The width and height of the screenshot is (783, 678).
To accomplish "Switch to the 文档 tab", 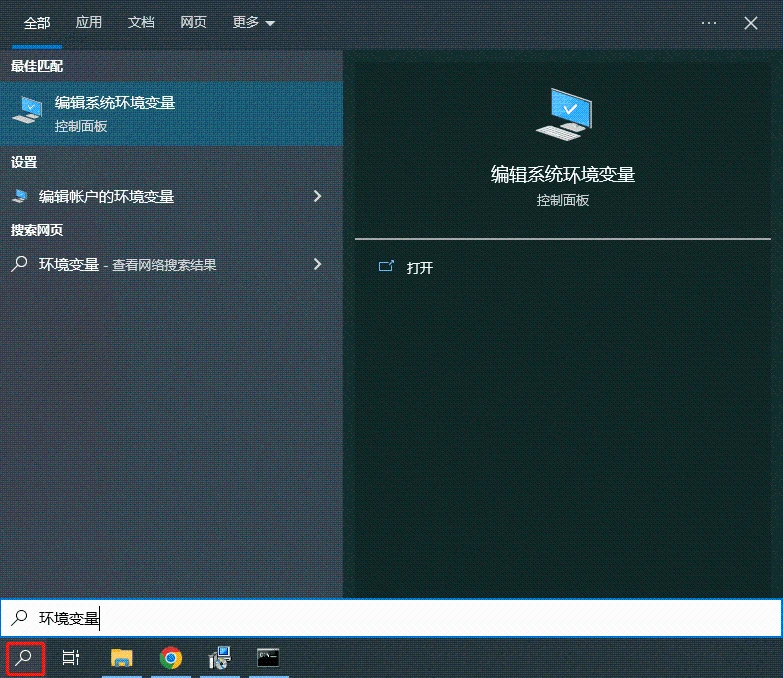I will pos(141,22).
